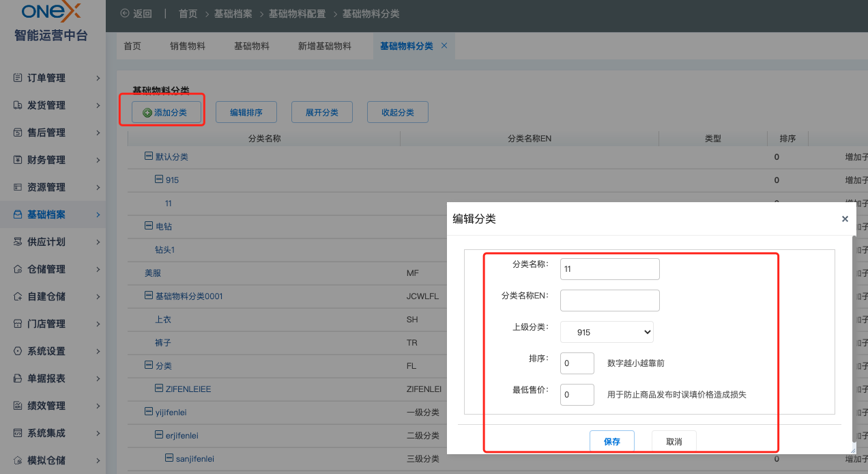Select the 系统设置 gear icon
The image size is (868, 474).
point(18,351)
